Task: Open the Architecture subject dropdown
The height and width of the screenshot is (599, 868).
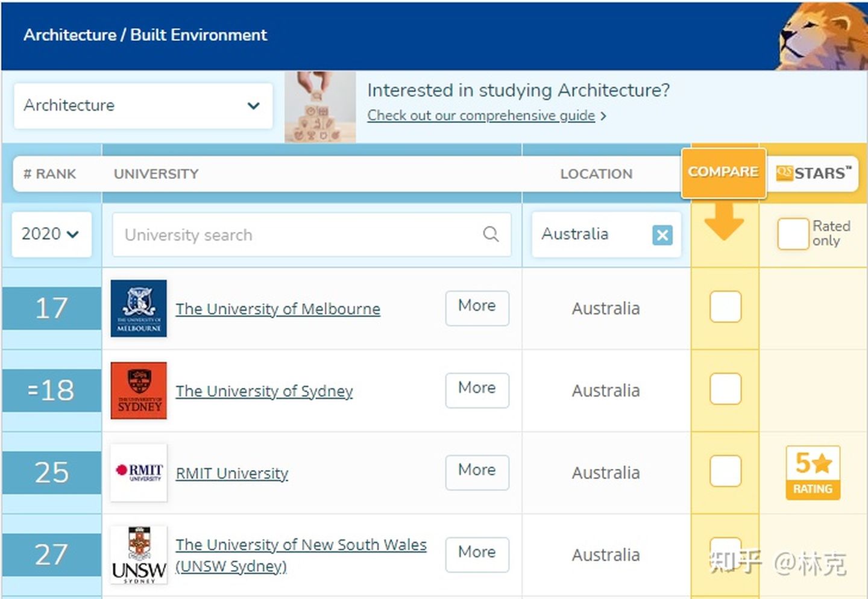Action: click(143, 105)
